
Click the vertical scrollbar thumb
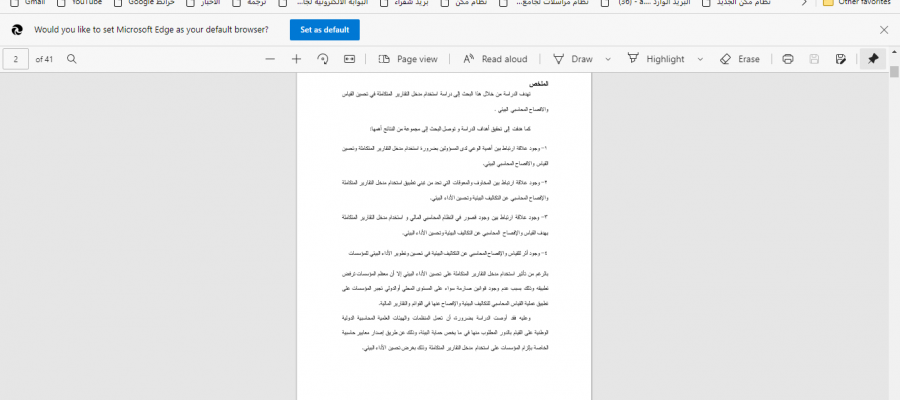coord(894,71)
